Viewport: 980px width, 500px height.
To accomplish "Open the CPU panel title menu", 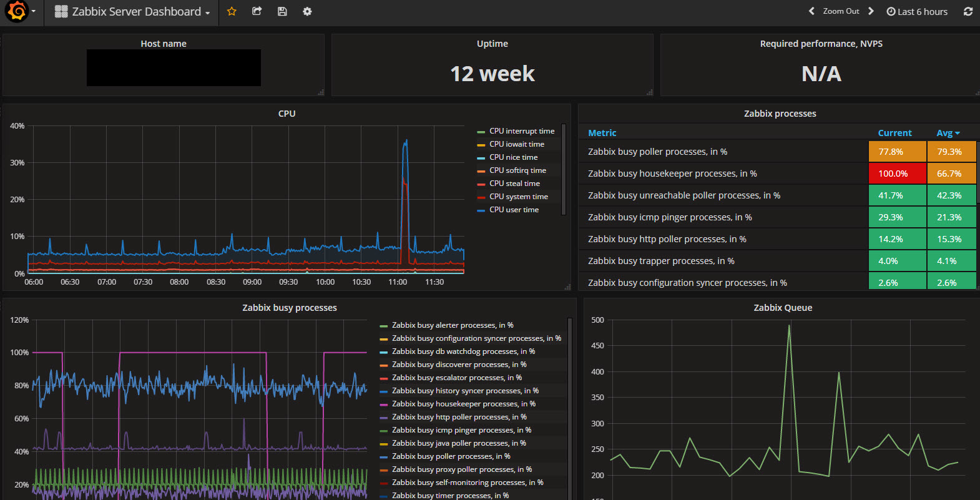I will click(x=287, y=114).
